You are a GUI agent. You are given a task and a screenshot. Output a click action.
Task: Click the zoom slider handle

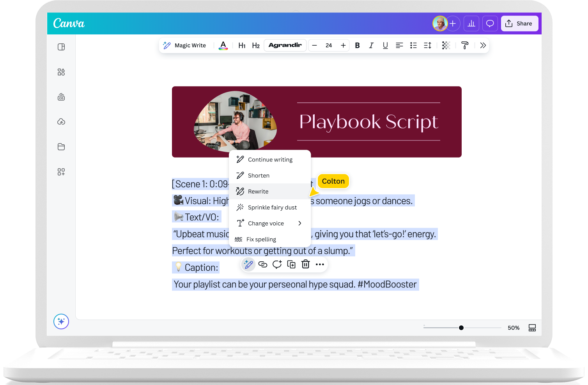[461, 328]
